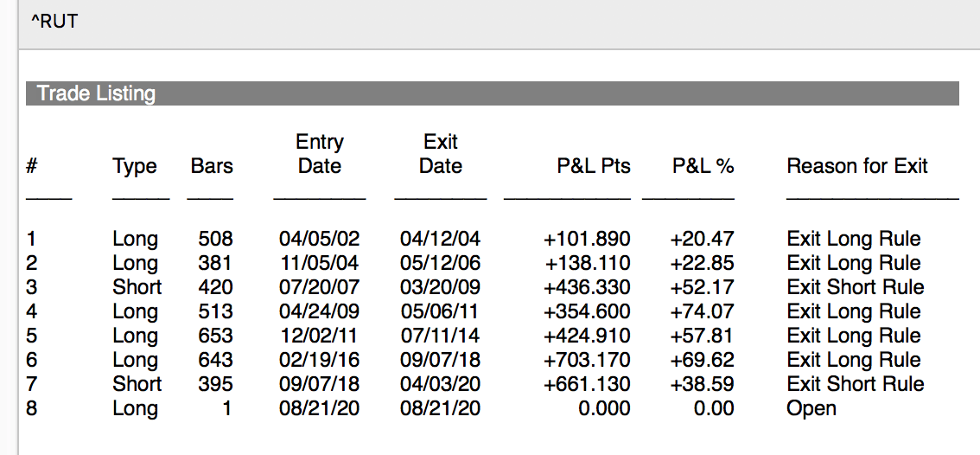Select the Short type in trade 3
This screenshot has width=980, height=455.
click(x=137, y=287)
